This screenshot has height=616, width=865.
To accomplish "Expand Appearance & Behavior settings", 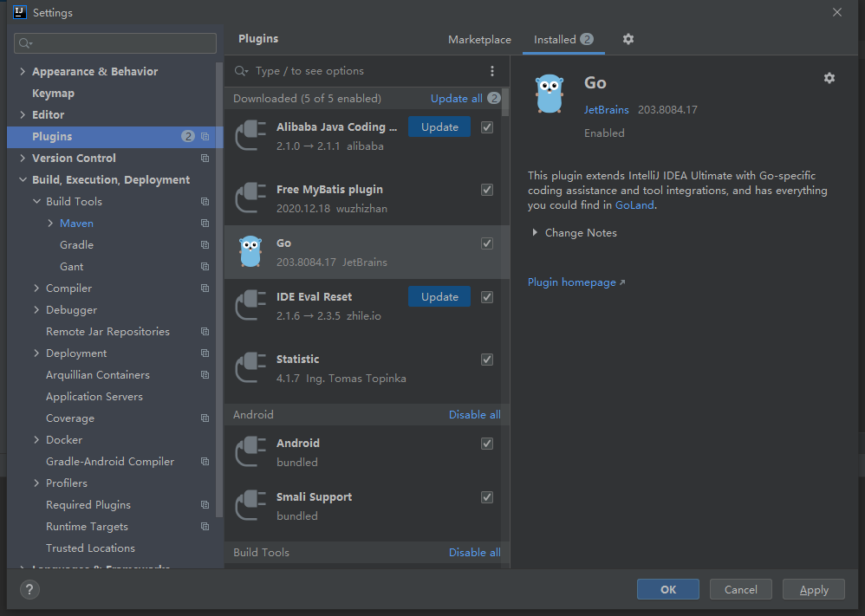I will click(23, 71).
